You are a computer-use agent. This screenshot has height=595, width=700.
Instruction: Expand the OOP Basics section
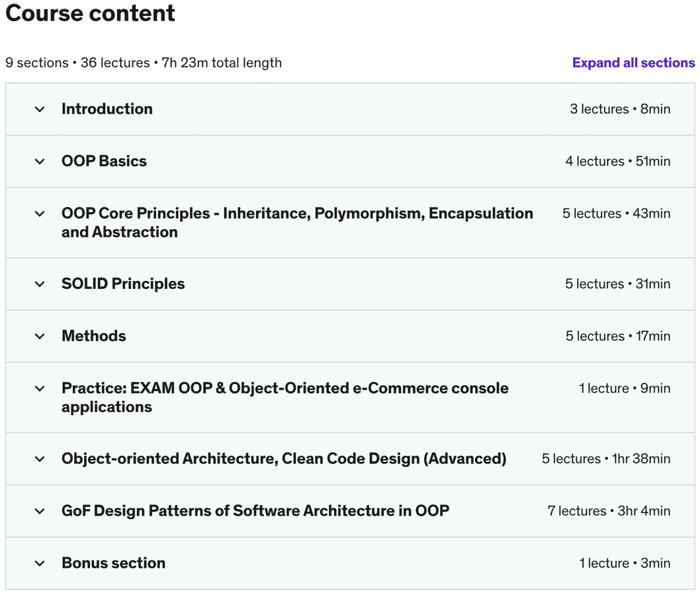(104, 161)
